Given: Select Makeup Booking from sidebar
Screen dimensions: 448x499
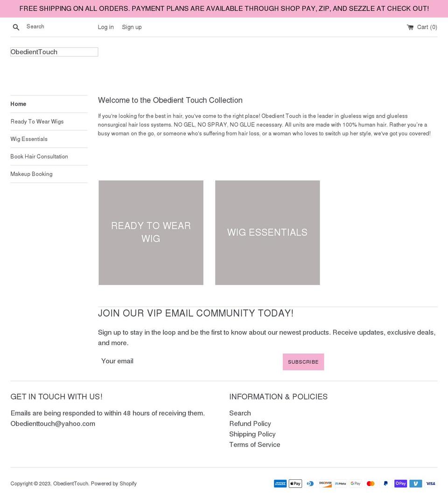Looking at the screenshot, I should [31, 174].
